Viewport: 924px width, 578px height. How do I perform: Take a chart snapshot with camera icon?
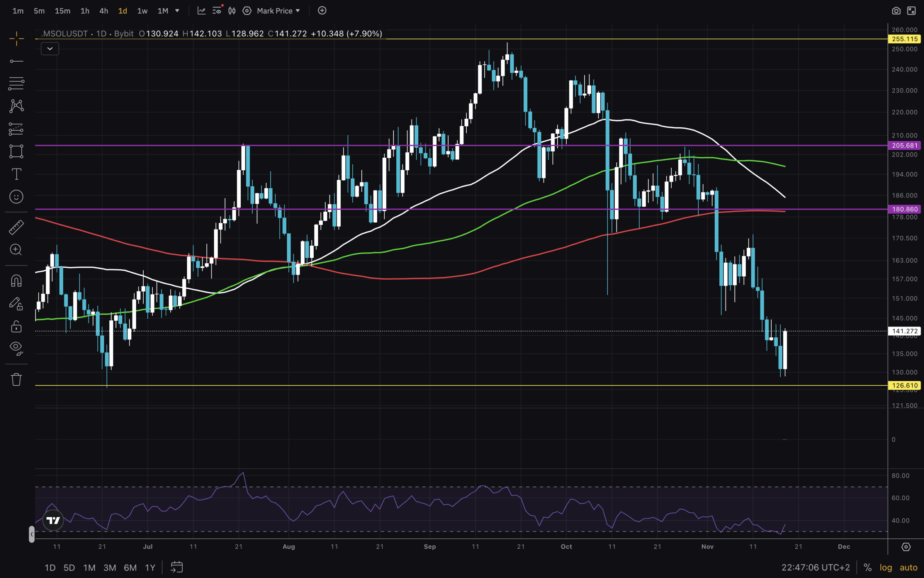[x=896, y=11]
